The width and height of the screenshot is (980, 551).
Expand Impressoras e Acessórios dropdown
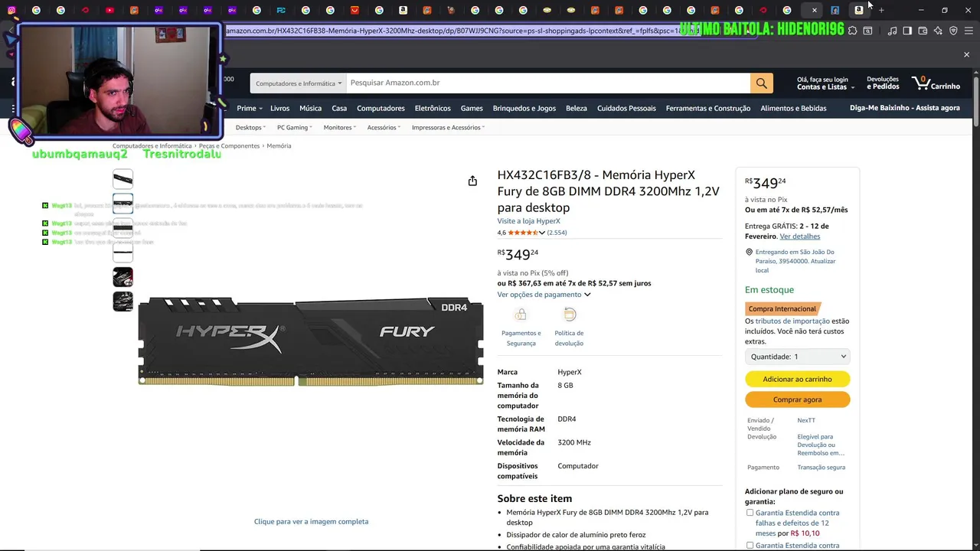coord(449,128)
